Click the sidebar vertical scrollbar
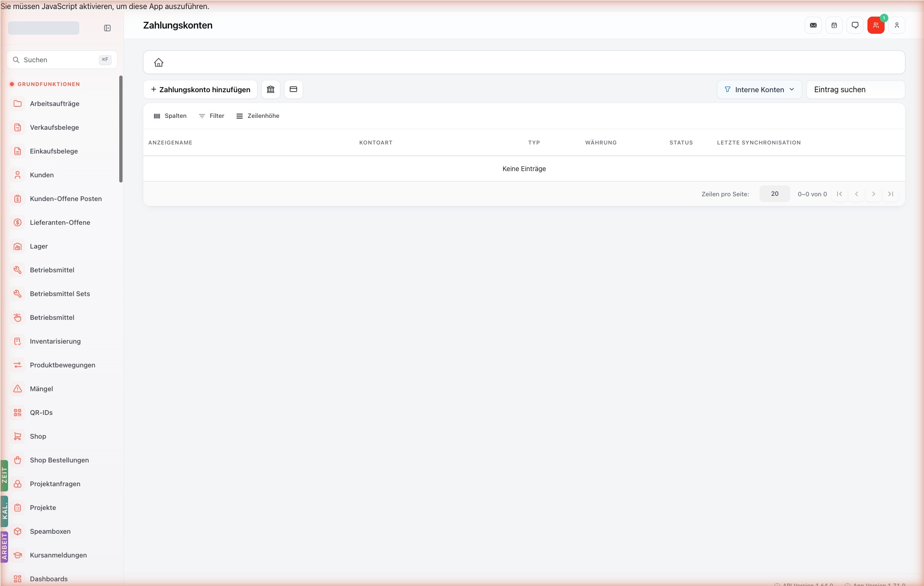 [121, 129]
